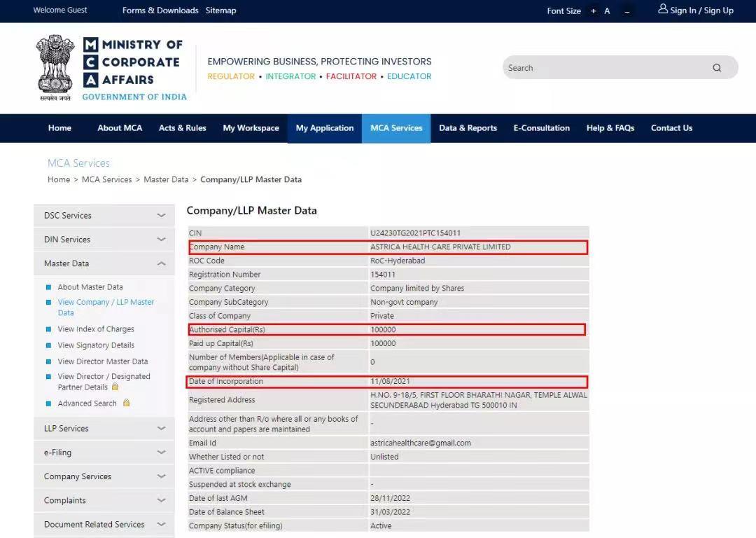Collapse the Master Data section
This screenshot has width=756, height=538.
point(161,263)
